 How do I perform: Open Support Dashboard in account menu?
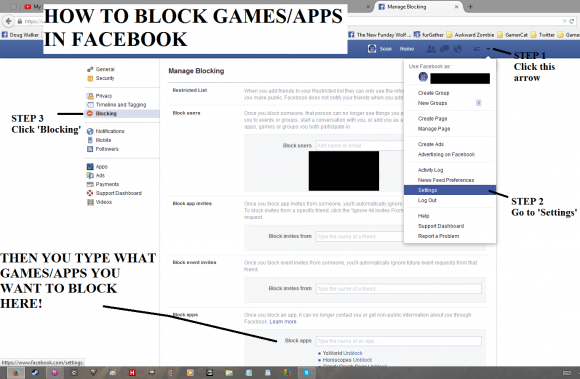point(441,226)
